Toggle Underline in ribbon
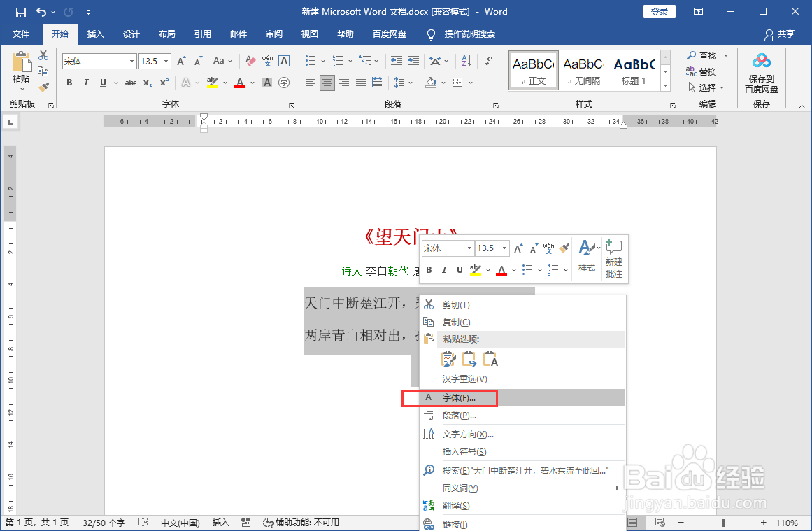Image resolution: width=812 pixels, height=531 pixels. [x=103, y=83]
